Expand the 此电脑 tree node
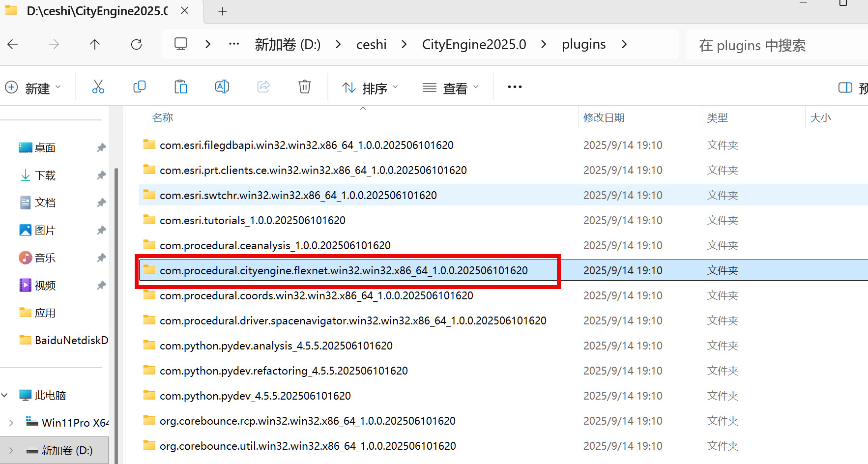Screen dimensions: 868x464 tap(5, 395)
